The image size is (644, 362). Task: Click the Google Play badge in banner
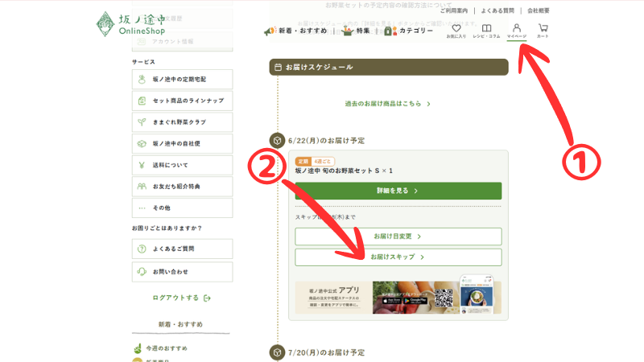tap(415, 301)
